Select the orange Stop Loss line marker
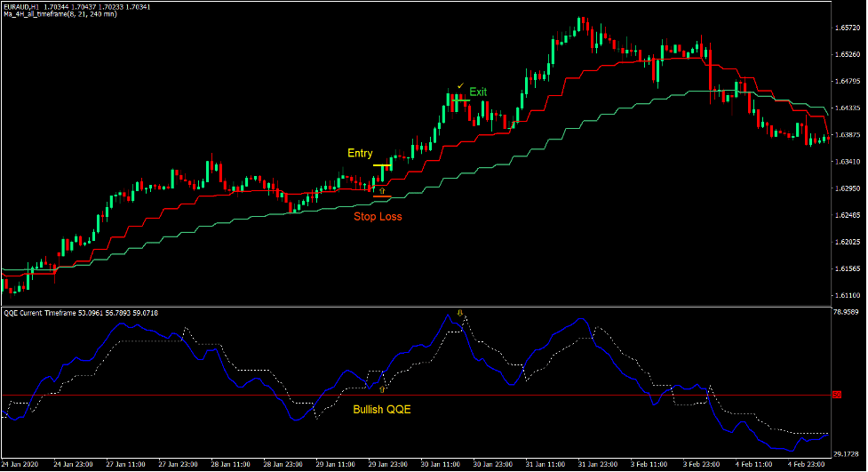The height and width of the screenshot is (472, 868). [x=382, y=196]
